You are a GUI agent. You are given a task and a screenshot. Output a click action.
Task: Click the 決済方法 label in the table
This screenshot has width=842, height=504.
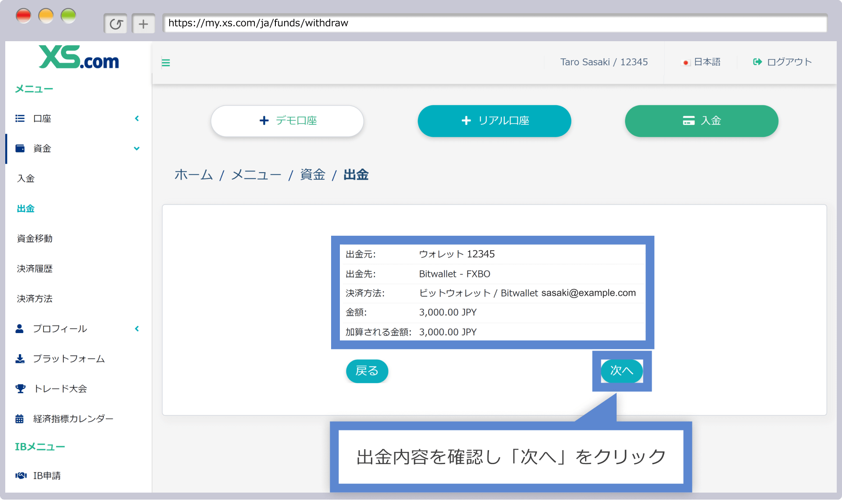[x=365, y=293]
